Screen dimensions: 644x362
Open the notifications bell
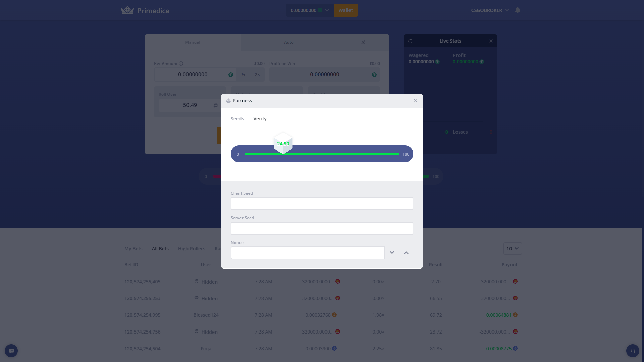pos(518,10)
